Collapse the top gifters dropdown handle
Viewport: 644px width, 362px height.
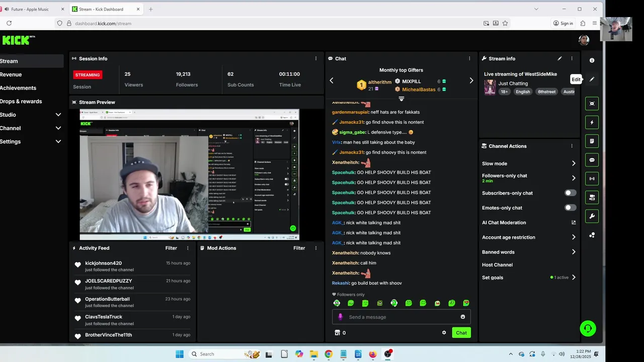[x=401, y=99]
